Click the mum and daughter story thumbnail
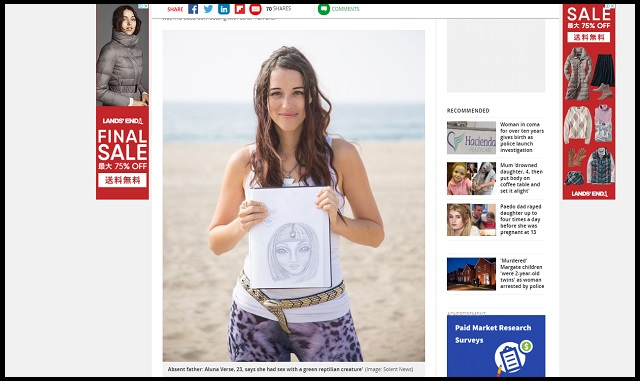This screenshot has width=640, height=381. (x=471, y=178)
